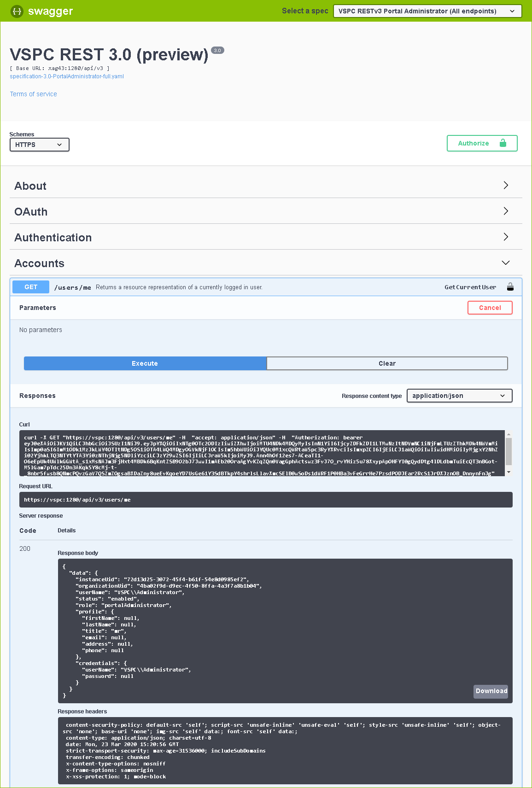Expand the Authentication section
The image size is (532, 788).
[x=266, y=237]
